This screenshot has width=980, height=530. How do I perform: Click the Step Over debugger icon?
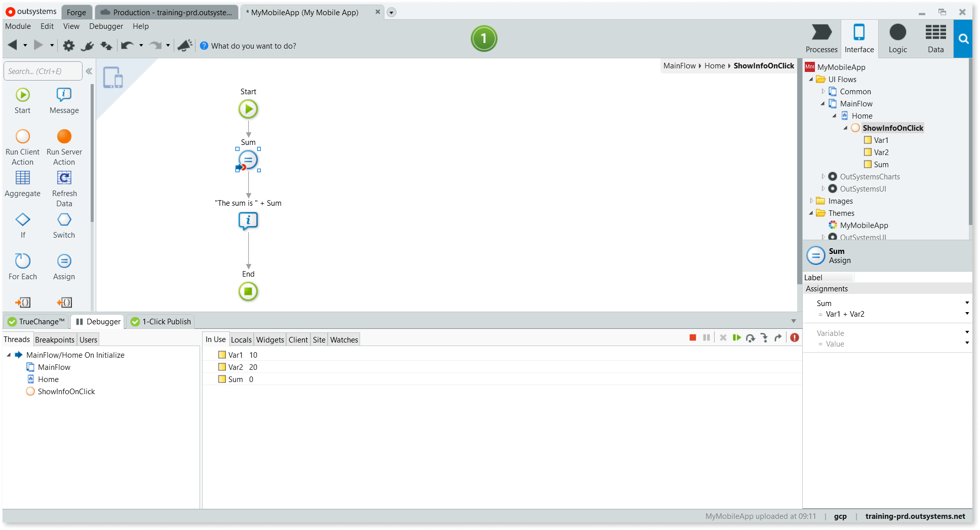point(751,337)
